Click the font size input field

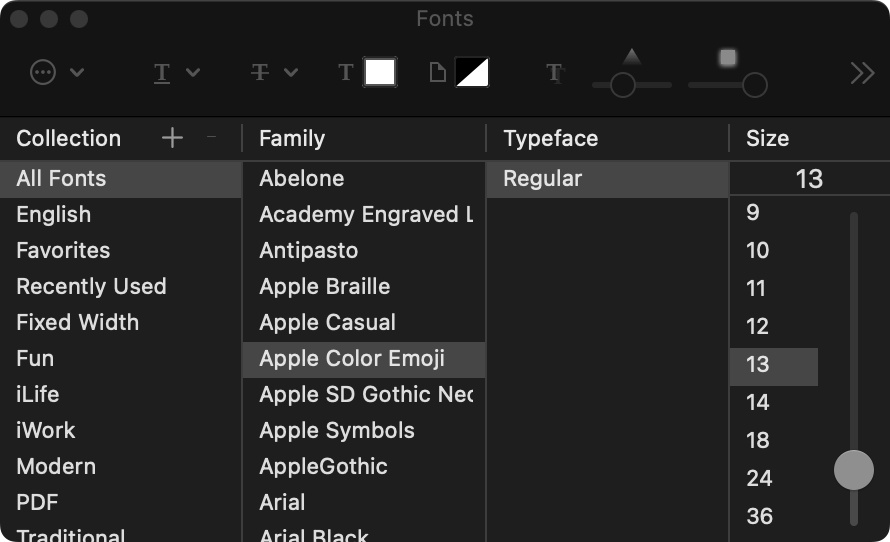808,179
